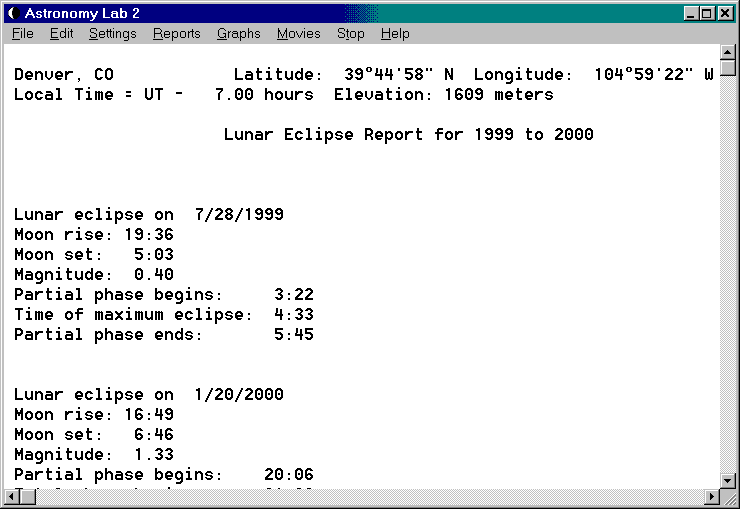740x509 pixels.
Task: Expand the Reports menu
Action: 176,33
